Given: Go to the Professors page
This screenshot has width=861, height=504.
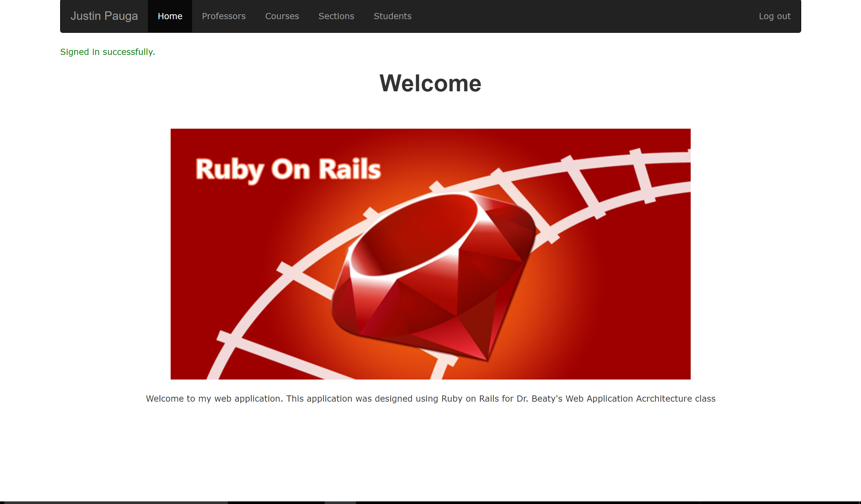Looking at the screenshot, I should coord(224,16).
